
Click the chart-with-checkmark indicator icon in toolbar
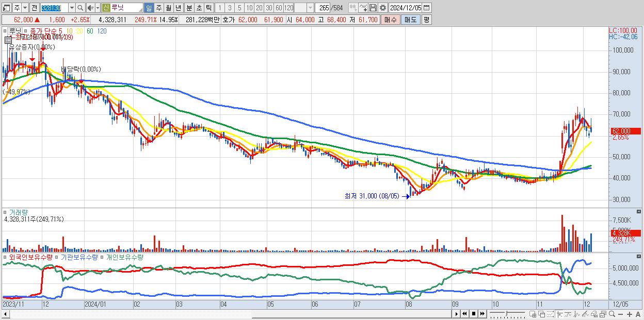(x=363, y=8)
